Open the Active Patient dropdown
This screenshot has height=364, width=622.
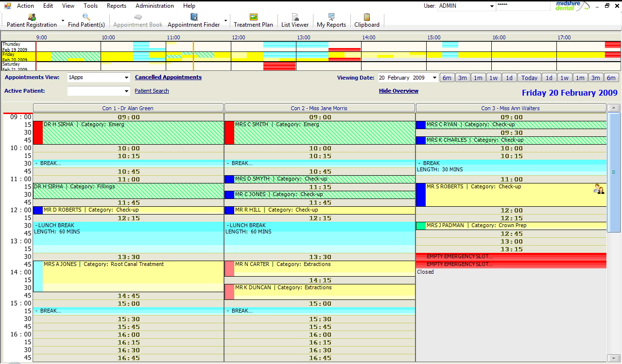pyautogui.click(x=126, y=91)
